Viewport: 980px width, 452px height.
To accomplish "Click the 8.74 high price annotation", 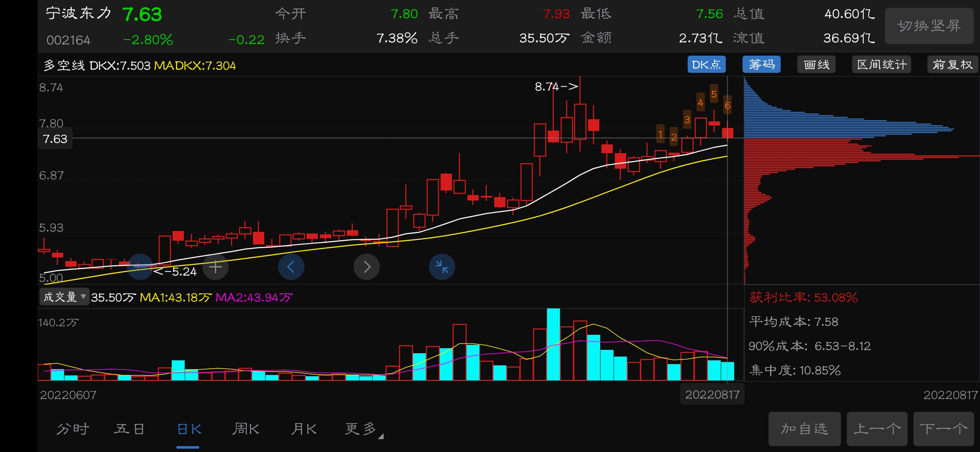I will coord(556,87).
